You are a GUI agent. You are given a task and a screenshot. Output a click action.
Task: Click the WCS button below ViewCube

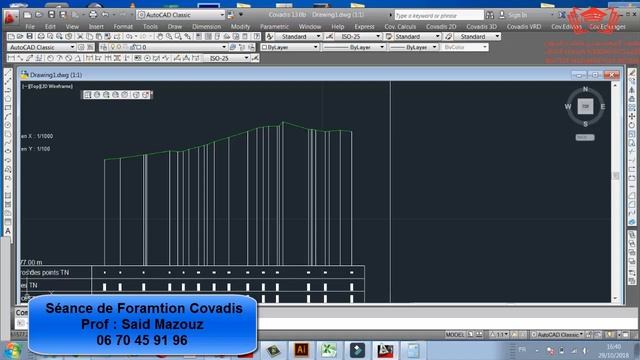[585, 138]
